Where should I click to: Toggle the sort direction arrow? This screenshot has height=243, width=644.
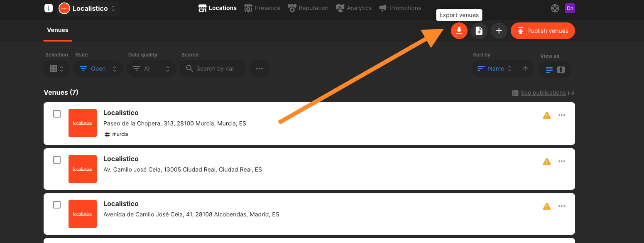click(x=525, y=69)
